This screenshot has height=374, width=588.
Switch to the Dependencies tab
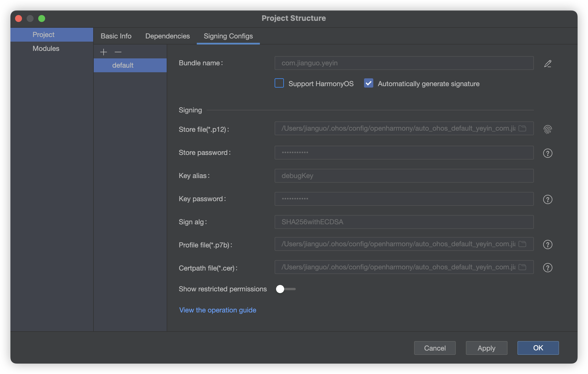point(167,36)
